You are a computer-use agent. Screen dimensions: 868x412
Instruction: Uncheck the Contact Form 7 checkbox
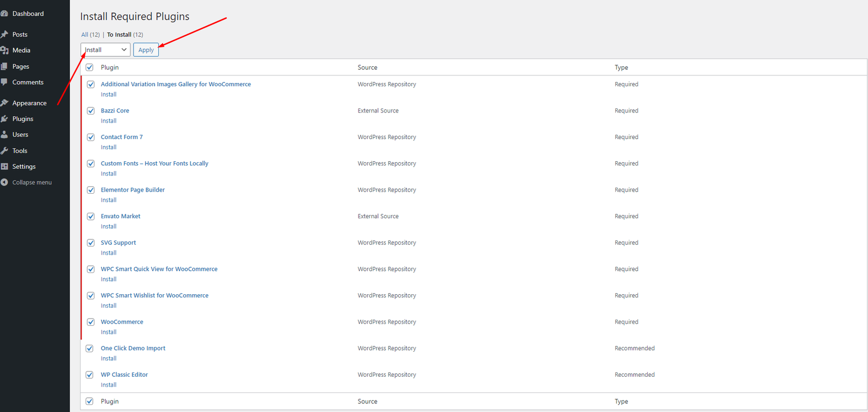(x=91, y=137)
